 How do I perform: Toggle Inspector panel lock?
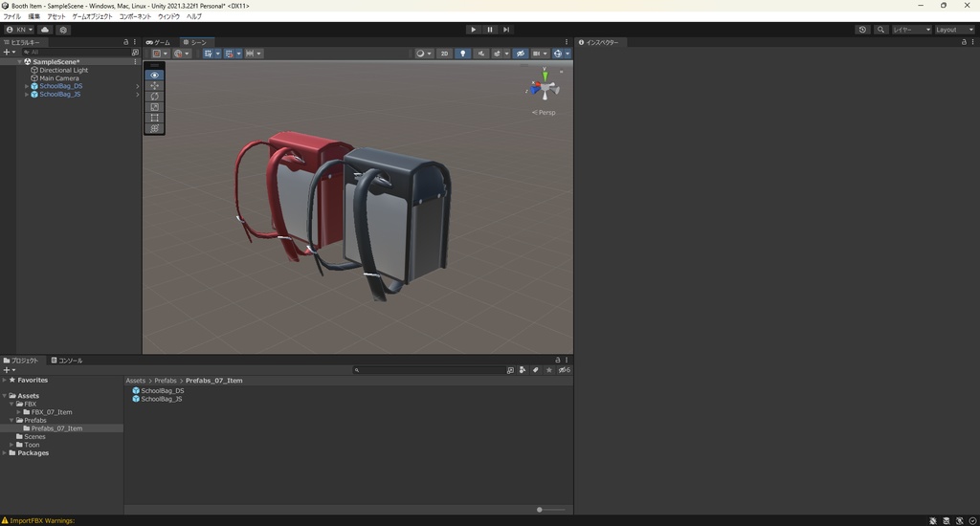click(x=964, y=42)
